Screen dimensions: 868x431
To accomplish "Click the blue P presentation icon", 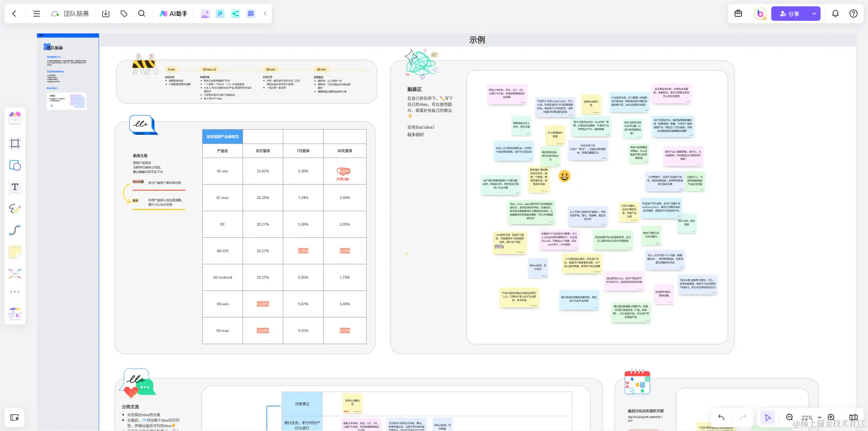I will 220,14.
